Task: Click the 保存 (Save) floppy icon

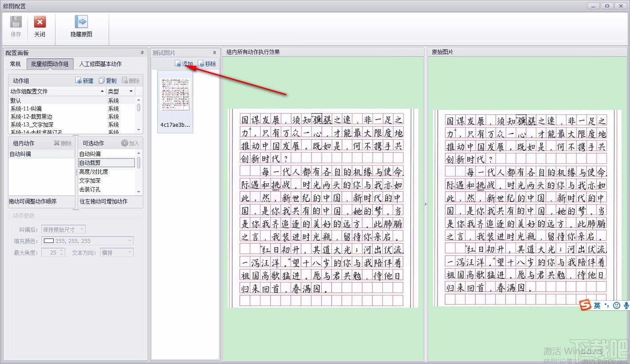Action: pyautogui.click(x=16, y=22)
